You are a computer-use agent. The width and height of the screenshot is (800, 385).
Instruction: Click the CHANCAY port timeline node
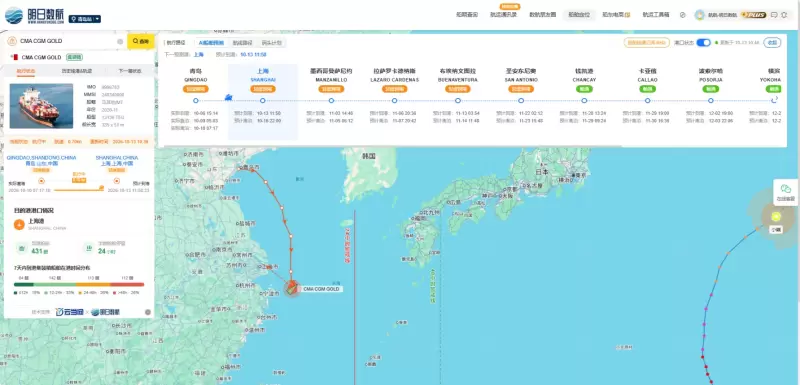pyautogui.click(x=584, y=100)
